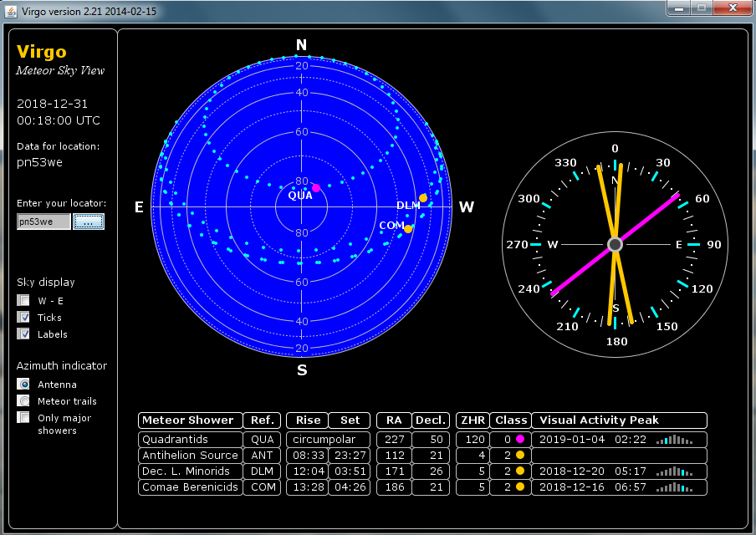Click the Visual Activity Peak column header
Viewport: 756px width, 535px height.
click(x=619, y=420)
